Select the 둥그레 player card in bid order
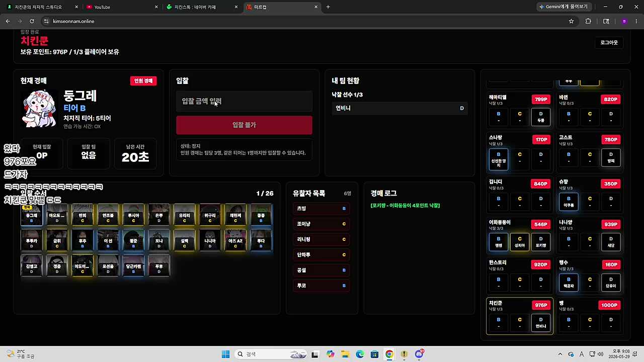The height and width of the screenshot is (362, 644). coord(32,215)
